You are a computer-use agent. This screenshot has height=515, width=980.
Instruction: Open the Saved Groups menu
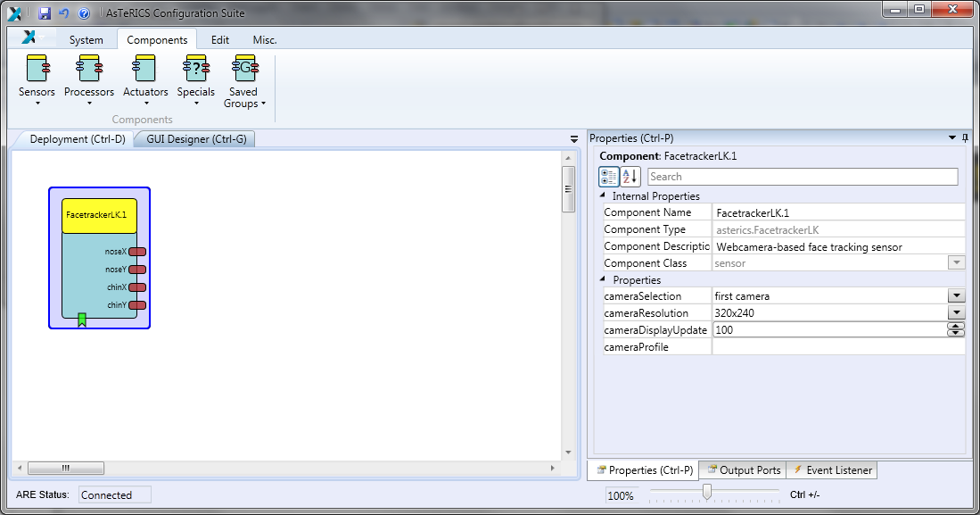coord(244,81)
